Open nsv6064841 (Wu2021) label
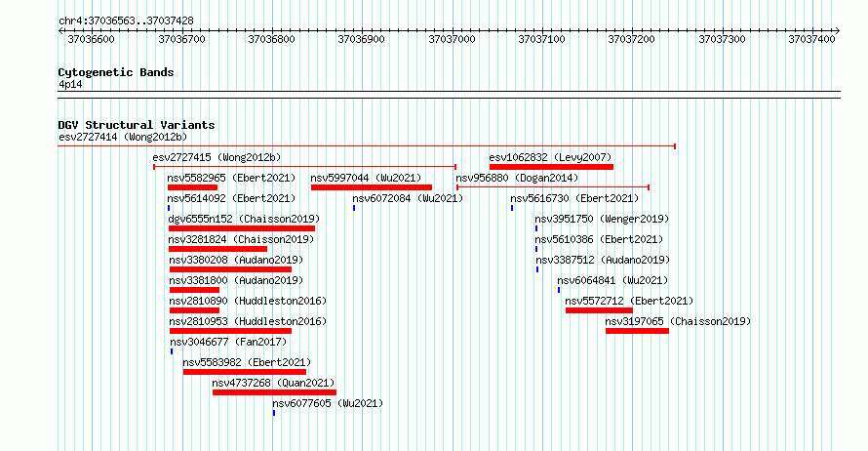 612,280
